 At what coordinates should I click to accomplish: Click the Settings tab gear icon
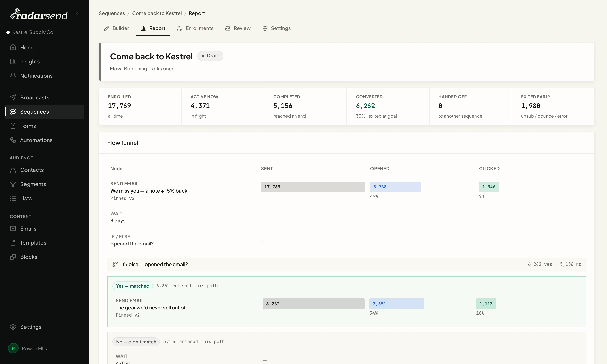tap(265, 29)
